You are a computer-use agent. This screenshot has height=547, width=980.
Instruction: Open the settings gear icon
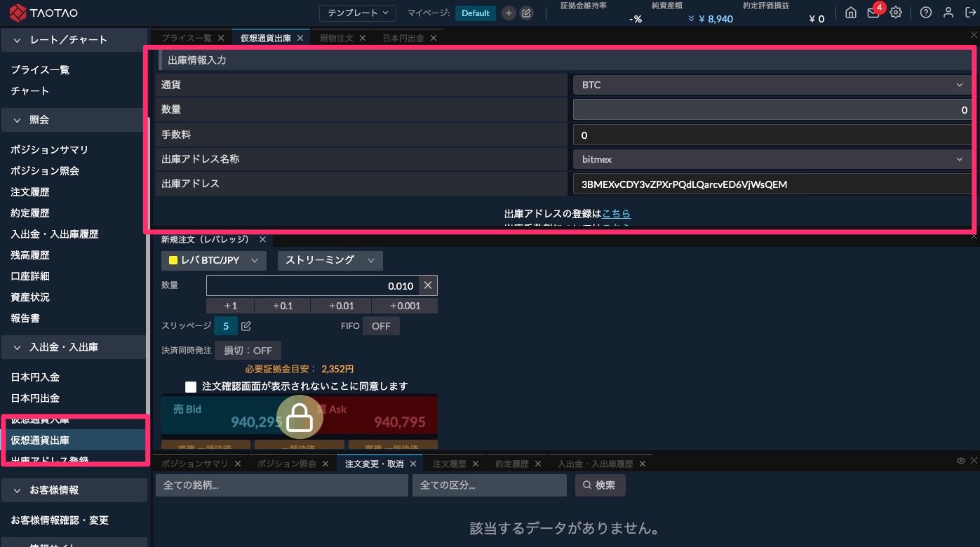pos(896,13)
